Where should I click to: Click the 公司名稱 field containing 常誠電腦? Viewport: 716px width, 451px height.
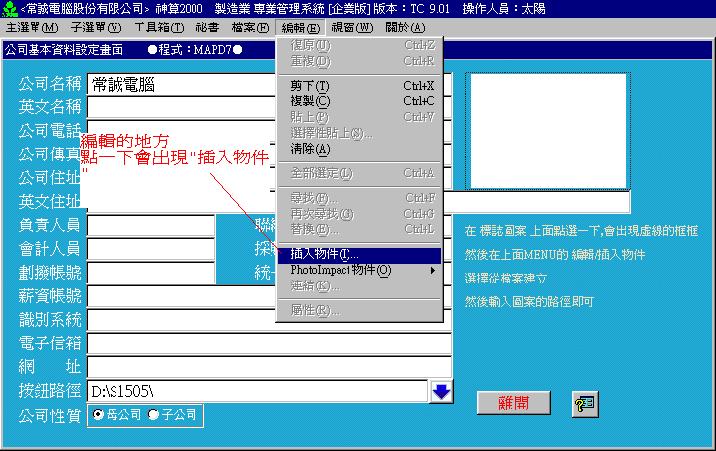(180, 84)
